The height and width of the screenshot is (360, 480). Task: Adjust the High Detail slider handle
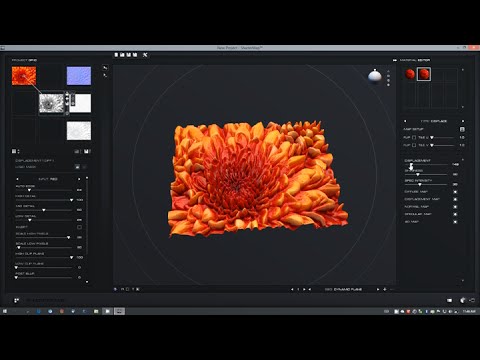pos(71,200)
